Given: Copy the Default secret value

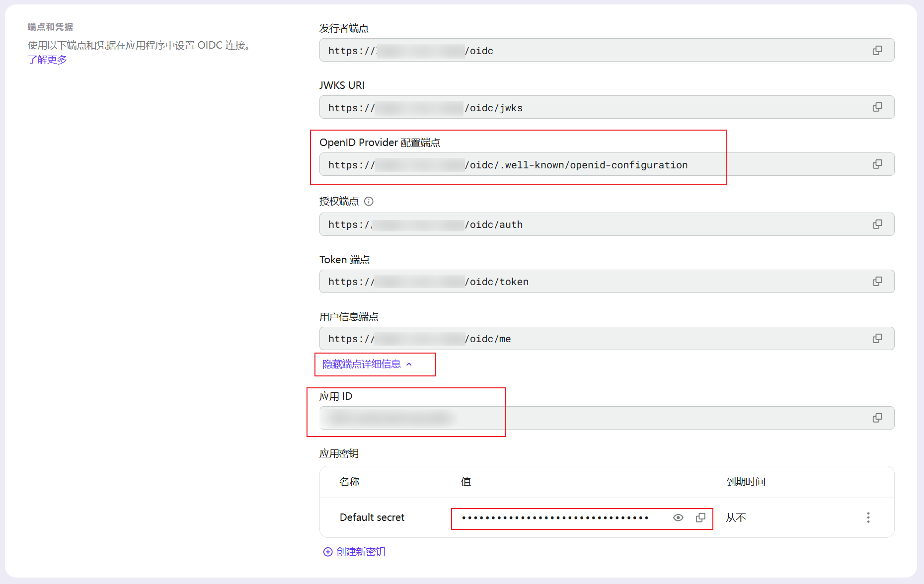Looking at the screenshot, I should click(700, 517).
